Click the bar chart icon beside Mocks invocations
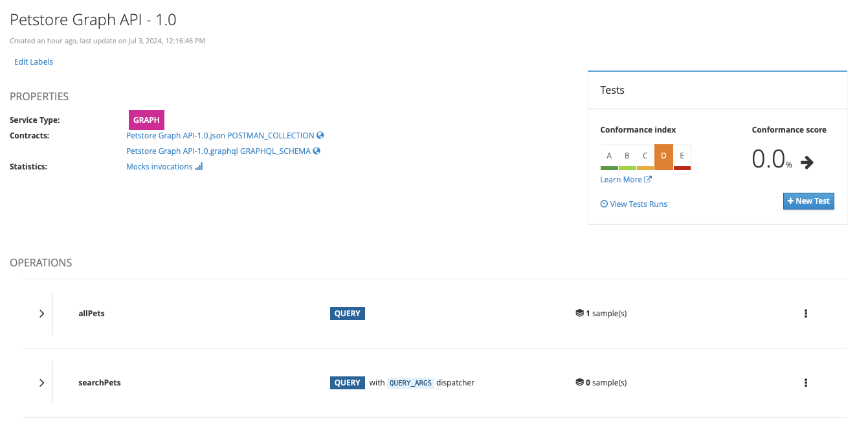 point(199,167)
